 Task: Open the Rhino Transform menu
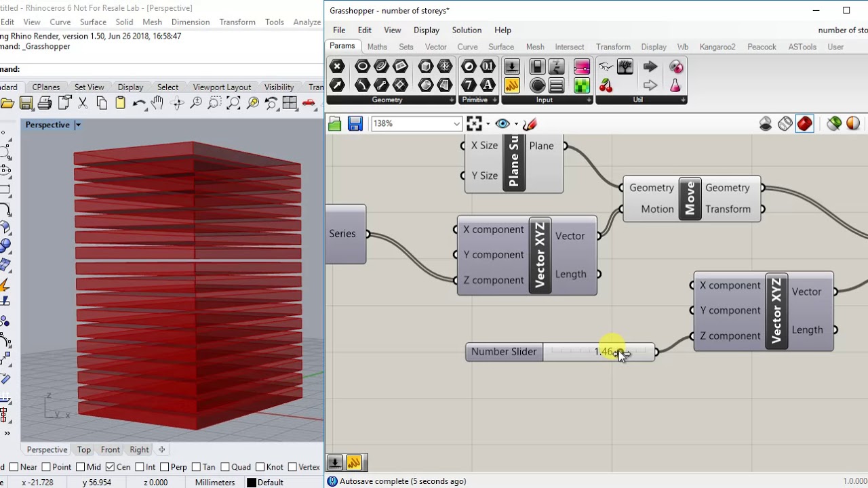coord(237,22)
